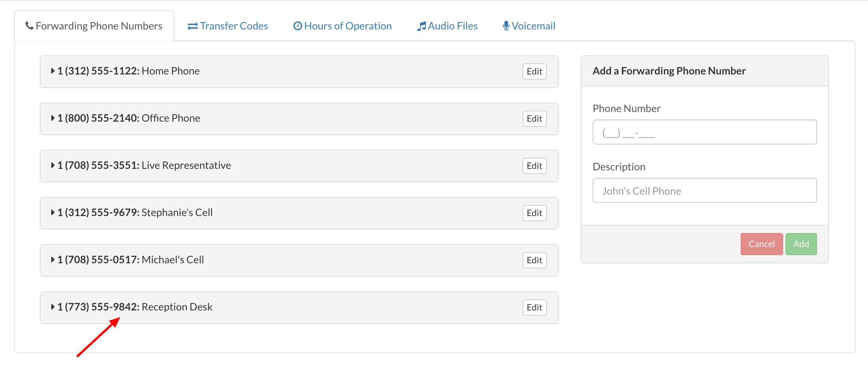Click the transfer arrows icon beside Transfer Codes
The height and width of the screenshot is (365, 868).
click(x=192, y=26)
